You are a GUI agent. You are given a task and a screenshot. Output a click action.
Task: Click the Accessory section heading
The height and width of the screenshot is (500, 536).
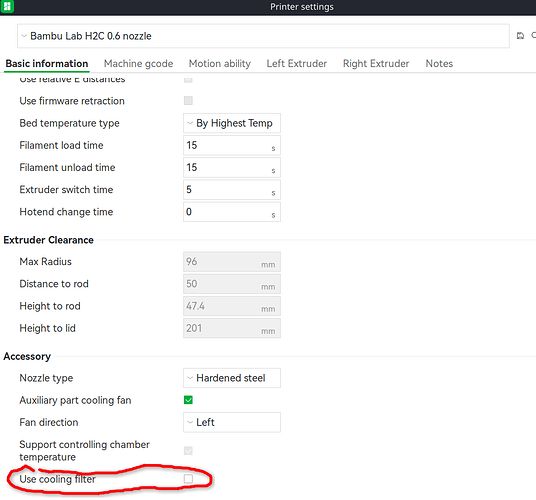(x=27, y=356)
